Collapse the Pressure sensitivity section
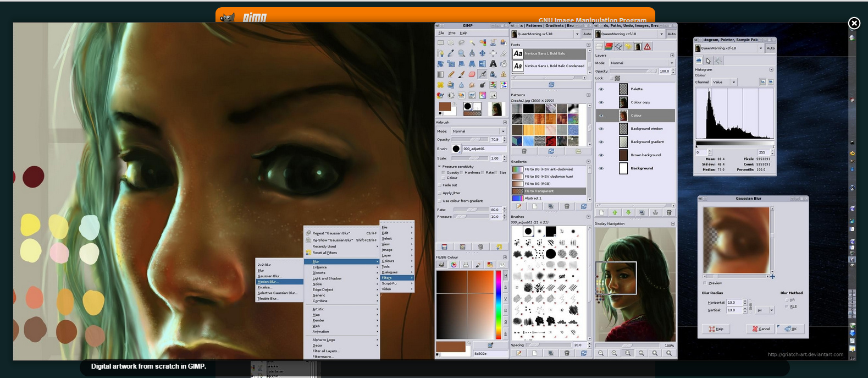This screenshot has height=378, width=868. (x=439, y=167)
